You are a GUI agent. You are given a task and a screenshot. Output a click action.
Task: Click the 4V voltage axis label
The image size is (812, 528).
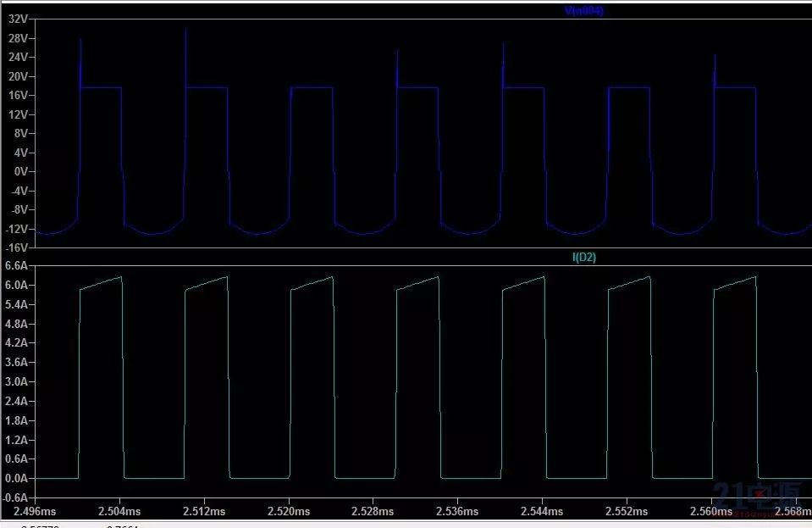[x=20, y=153]
